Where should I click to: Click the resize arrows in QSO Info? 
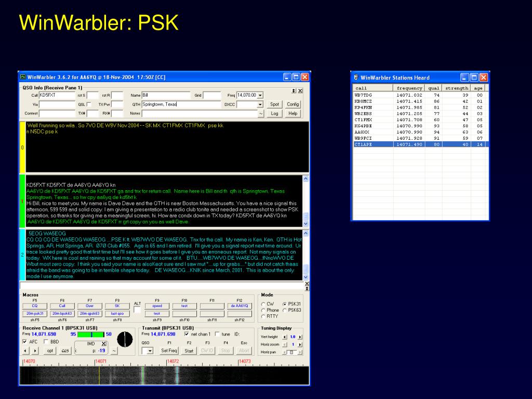point(294,91)
